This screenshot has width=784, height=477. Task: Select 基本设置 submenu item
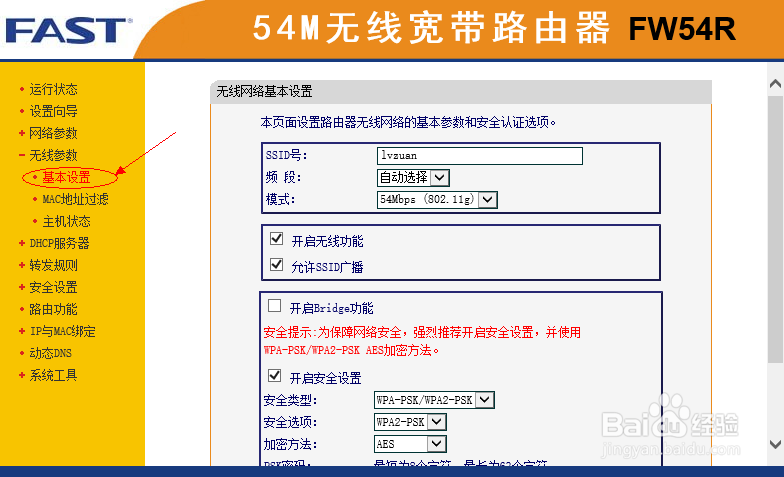[x=66, y=177]
